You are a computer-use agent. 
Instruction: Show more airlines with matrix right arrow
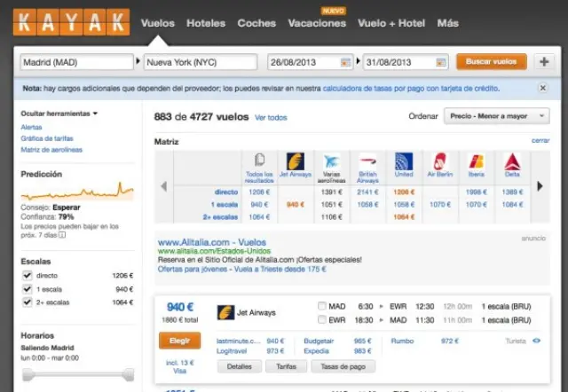pyautogui.click(x=540, y=186)
